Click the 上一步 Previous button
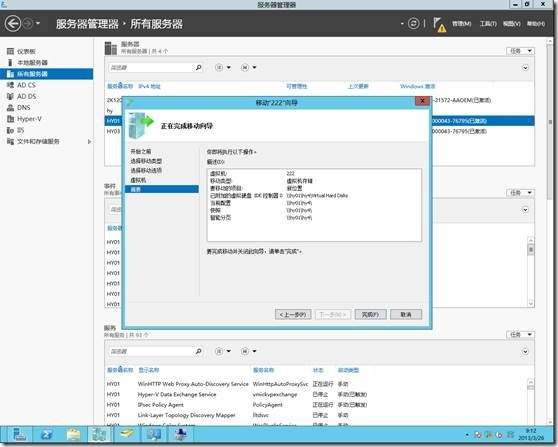Viewport: 558px width, 447px height. (293, 315)
